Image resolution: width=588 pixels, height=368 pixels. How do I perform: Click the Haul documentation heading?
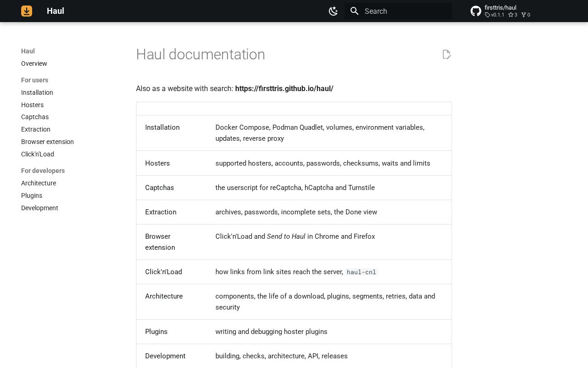(200, 54)
